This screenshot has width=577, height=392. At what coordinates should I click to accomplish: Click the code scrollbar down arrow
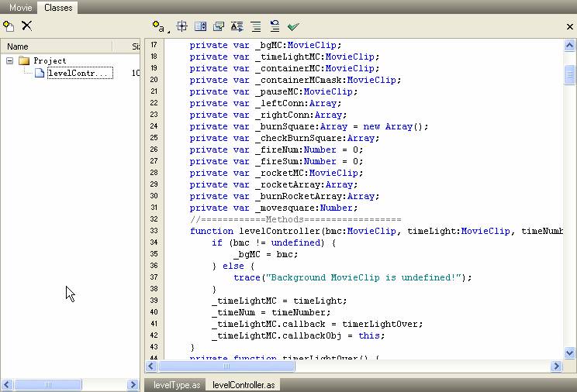point(570,353)
